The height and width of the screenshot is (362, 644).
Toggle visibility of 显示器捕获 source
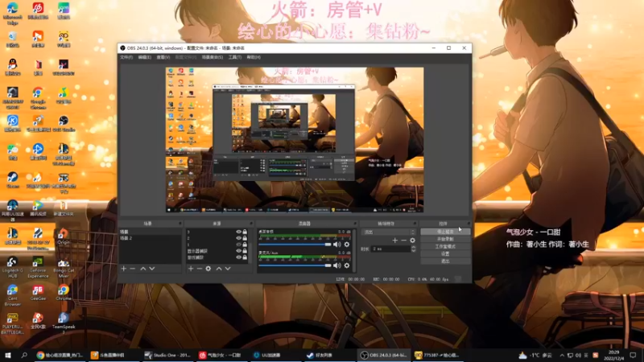coord(238,251)
